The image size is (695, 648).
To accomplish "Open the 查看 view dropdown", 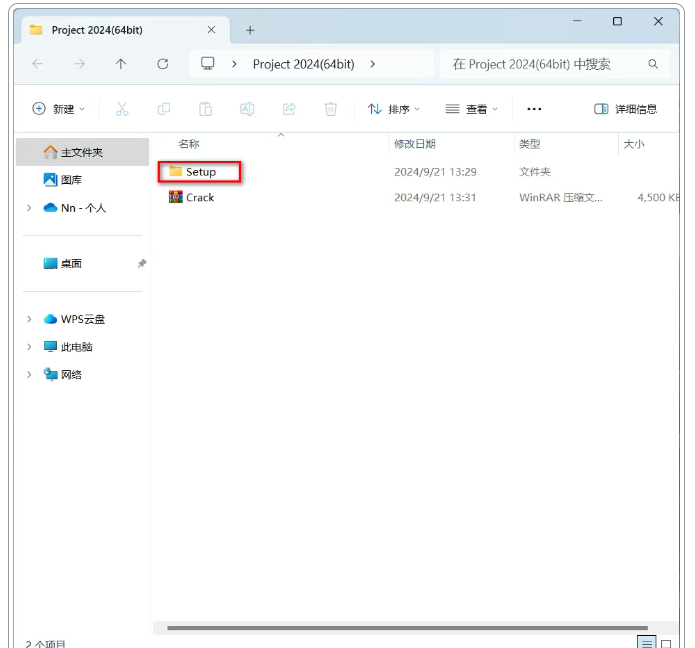I will pos(472,109).
